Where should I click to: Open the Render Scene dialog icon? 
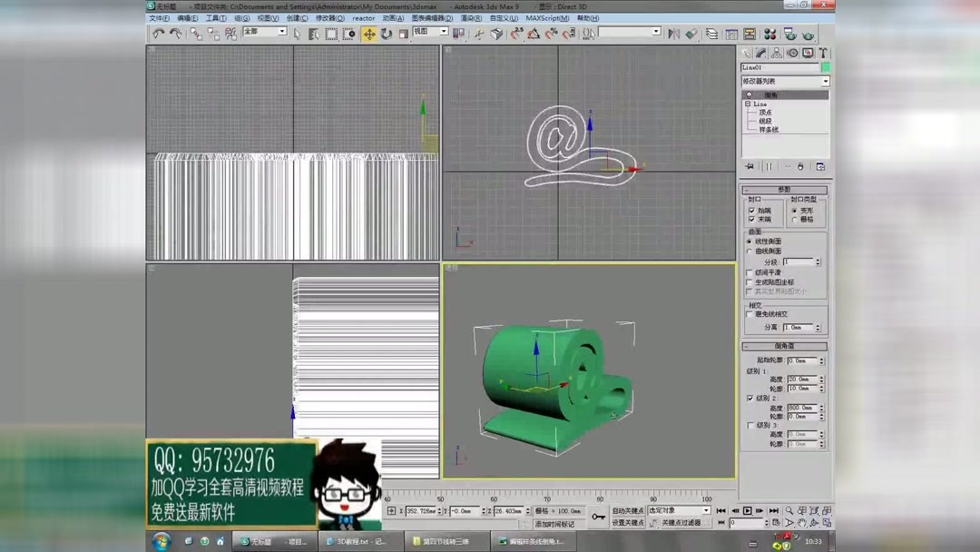[x=790, y=34]
